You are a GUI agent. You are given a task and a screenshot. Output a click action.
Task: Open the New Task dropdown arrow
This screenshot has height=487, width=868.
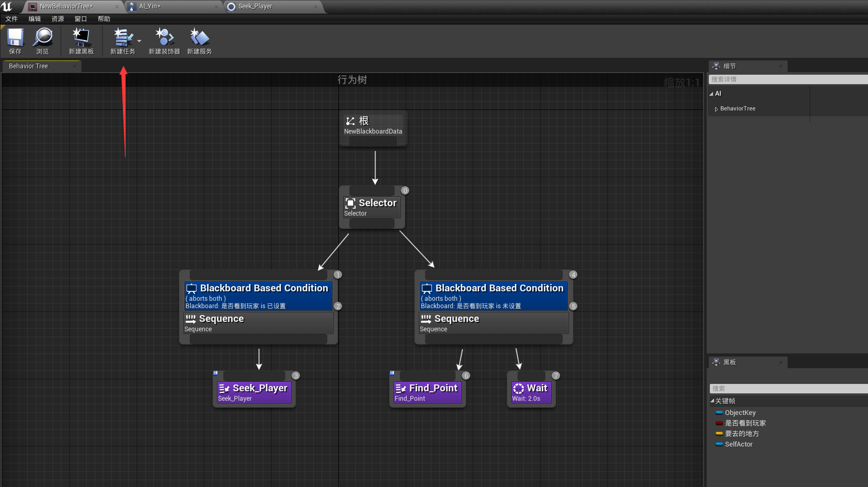pos(139,40)
